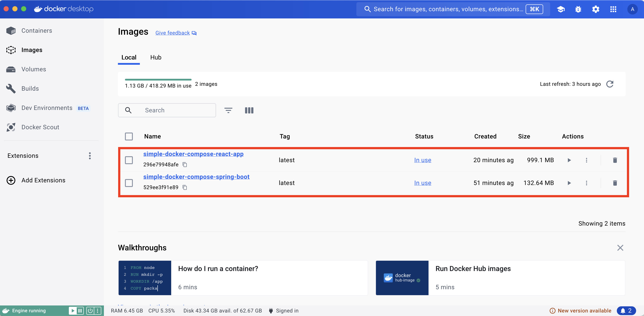Open more actions menu for react-app image
The image size is (644, 316).
pyautogui.click(x=587, y=160)
